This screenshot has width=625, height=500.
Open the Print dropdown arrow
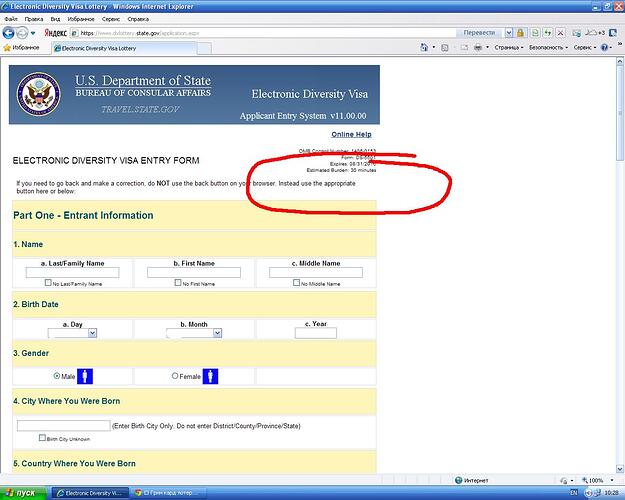[x=487, y=47]
